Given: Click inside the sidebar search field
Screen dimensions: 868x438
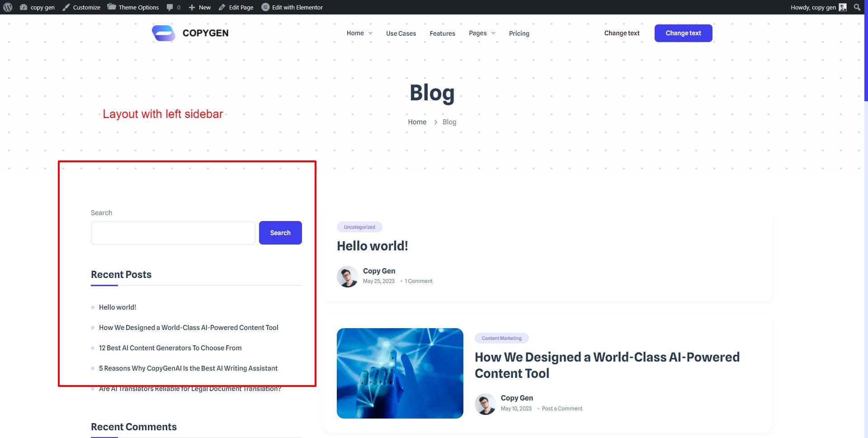Looking at the screenshot, I should 173,233.
